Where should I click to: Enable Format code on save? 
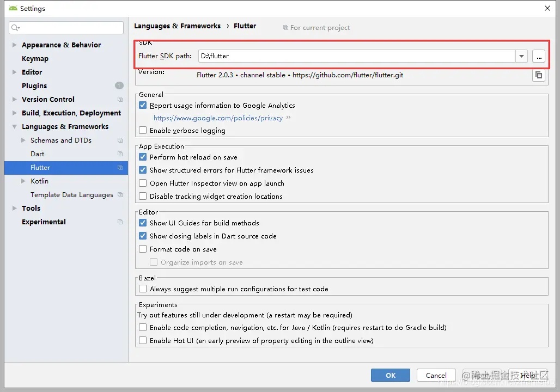point(143,249)
